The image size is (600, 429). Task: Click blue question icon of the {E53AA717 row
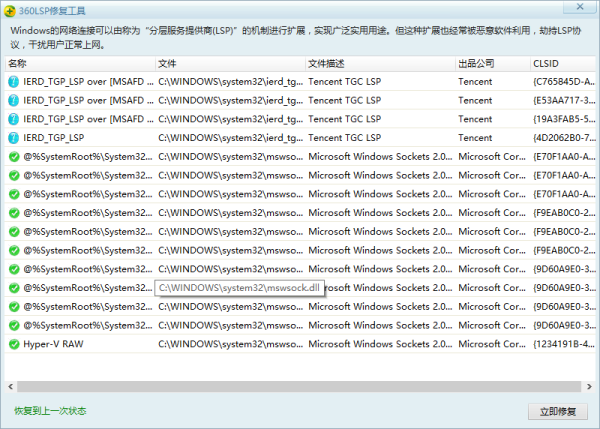pos(14,100)
